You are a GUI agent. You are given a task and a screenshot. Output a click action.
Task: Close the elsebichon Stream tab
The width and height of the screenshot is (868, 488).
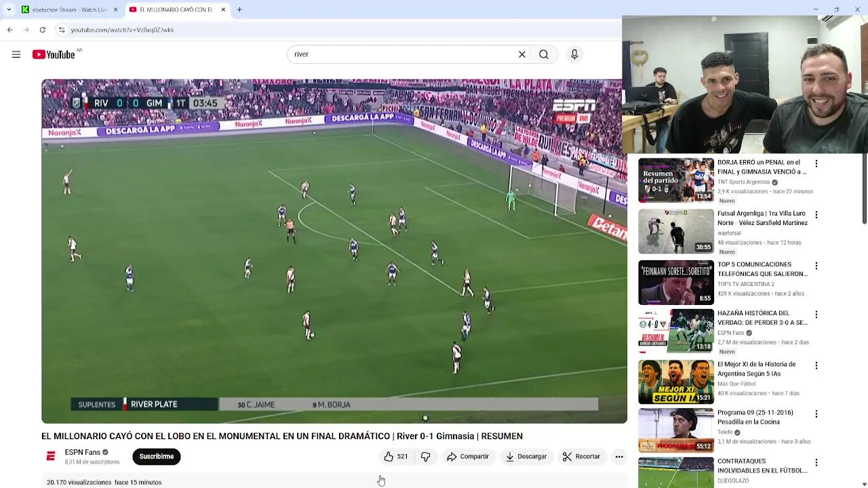pos(115,9)
